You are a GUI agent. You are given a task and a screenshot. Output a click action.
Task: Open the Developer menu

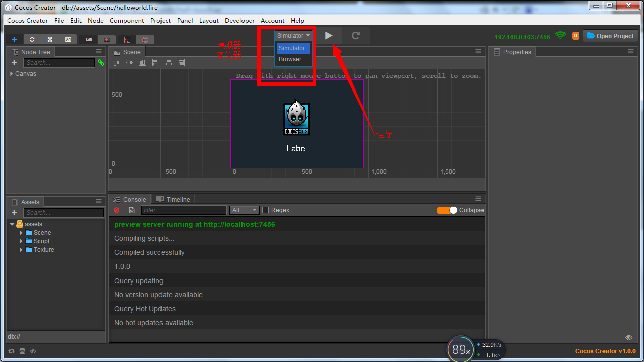click(x=239, y=21)
